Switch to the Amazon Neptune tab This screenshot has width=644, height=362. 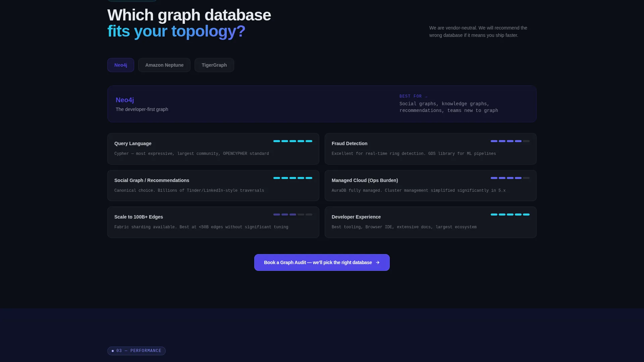pos(164,65)
